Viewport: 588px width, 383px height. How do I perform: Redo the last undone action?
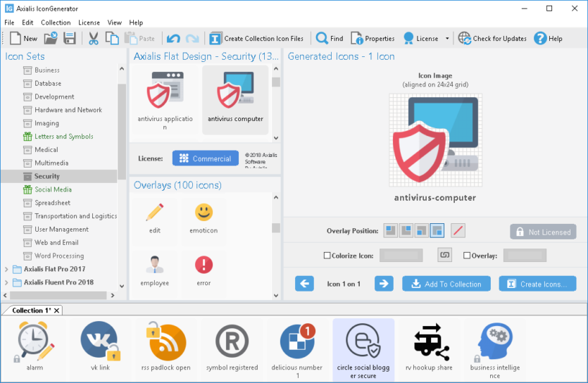[192, 38]
